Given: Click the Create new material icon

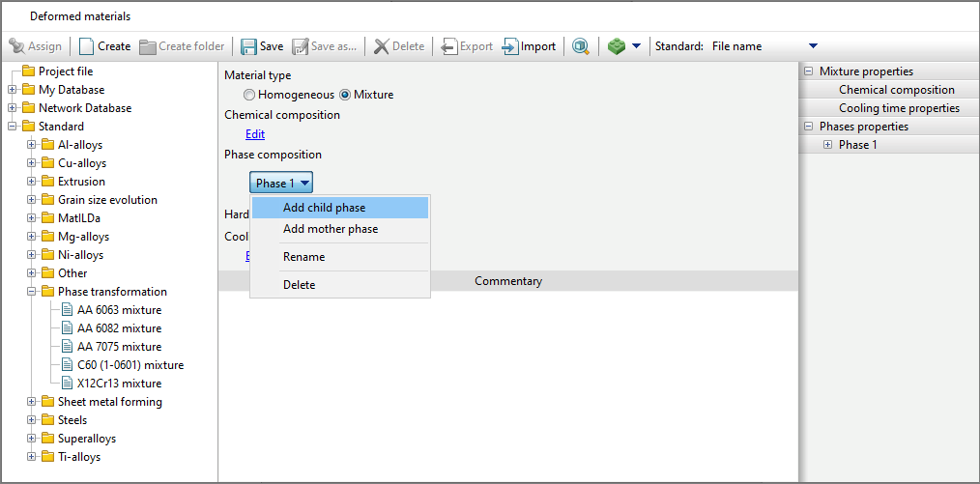Looking at the screenshot, I should pos(87,46).
